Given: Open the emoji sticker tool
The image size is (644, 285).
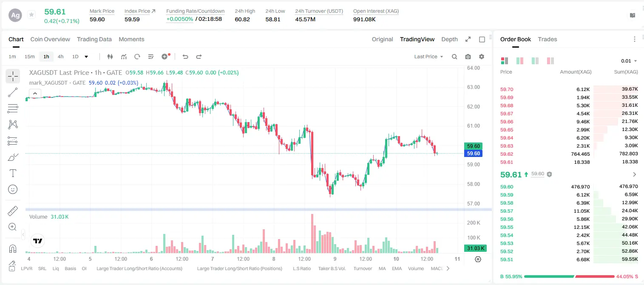Looking at the screenshot, I should (x=13, y=189).
